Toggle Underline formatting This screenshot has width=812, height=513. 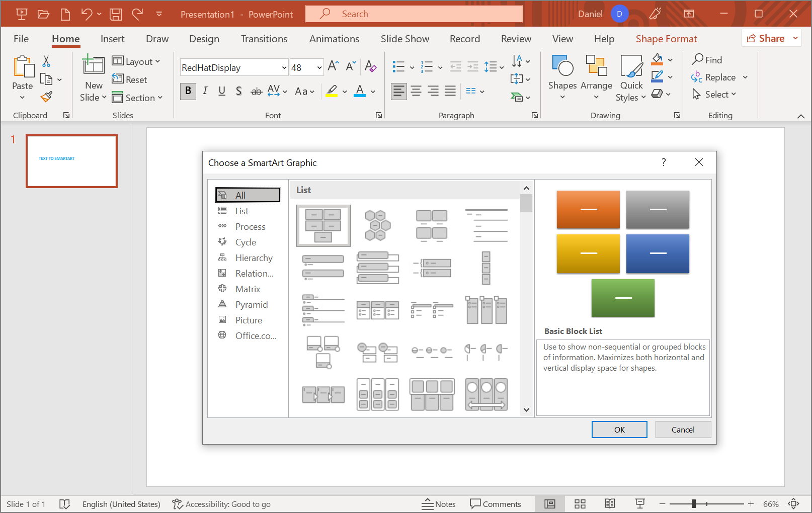(x=222, y=91)
